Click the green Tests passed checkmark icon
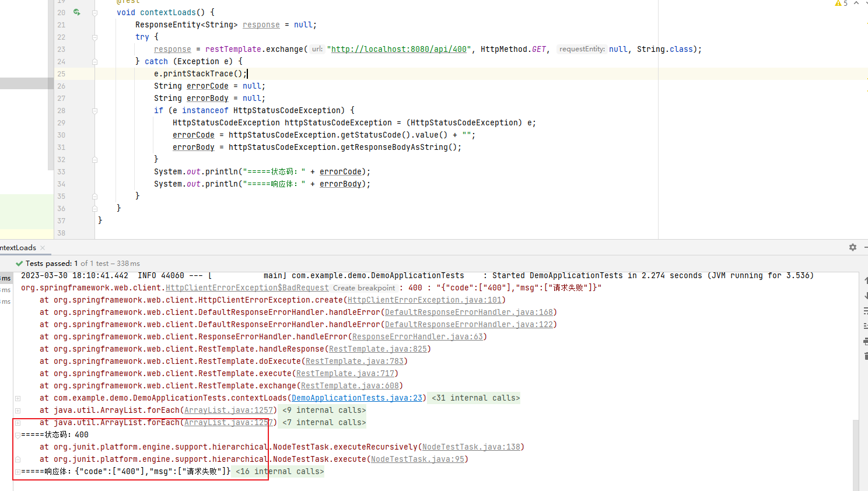This screenshot has height=491, width=868. coord(19,264)
